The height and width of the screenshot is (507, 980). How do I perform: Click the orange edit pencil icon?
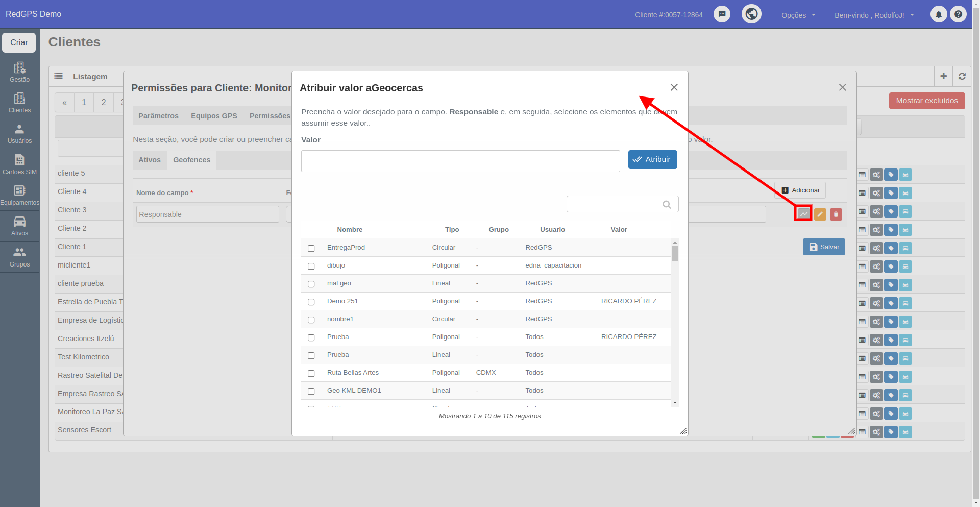coord(820,214)
